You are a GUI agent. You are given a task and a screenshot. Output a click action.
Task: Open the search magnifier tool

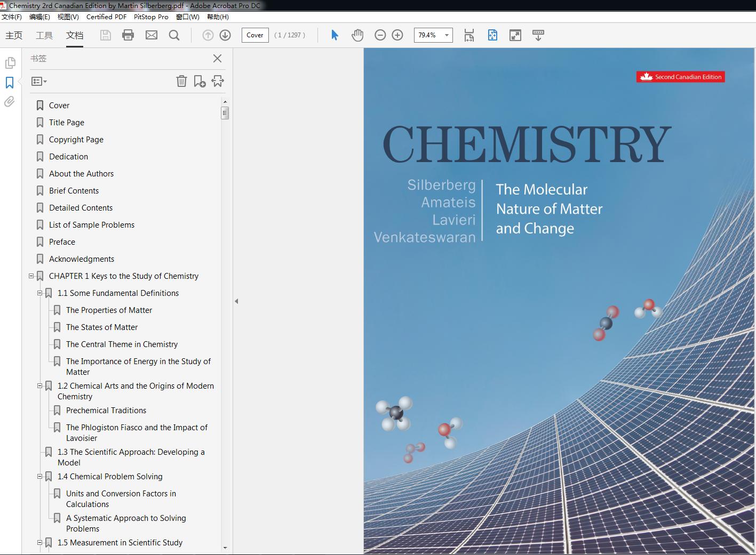pyautogui.click(x=174, y=35)
